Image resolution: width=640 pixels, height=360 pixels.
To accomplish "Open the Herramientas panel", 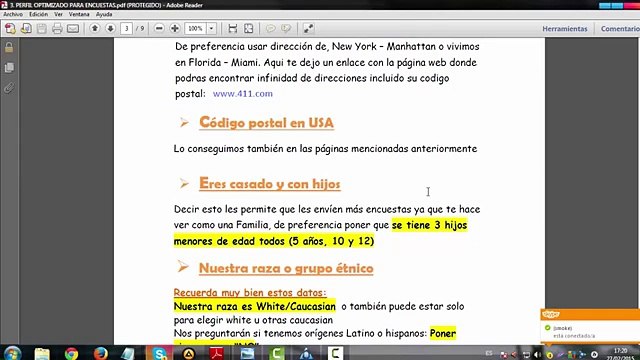I will (564, 29).
